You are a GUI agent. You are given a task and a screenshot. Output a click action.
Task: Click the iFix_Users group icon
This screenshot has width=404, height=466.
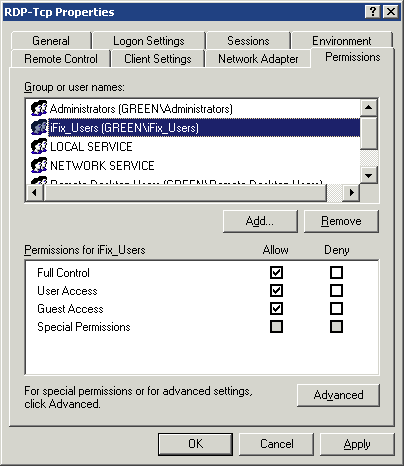pos(39,127)
